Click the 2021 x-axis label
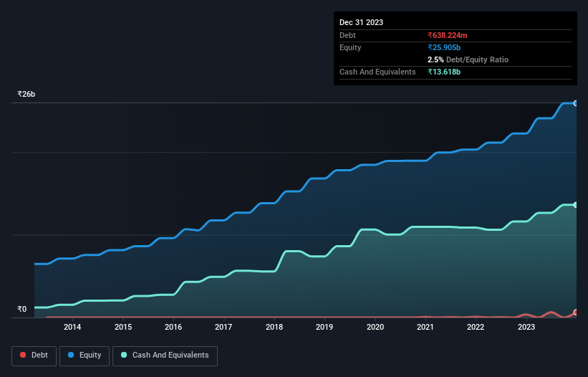This screenshot has width=588, height=377. pos(425,327)
